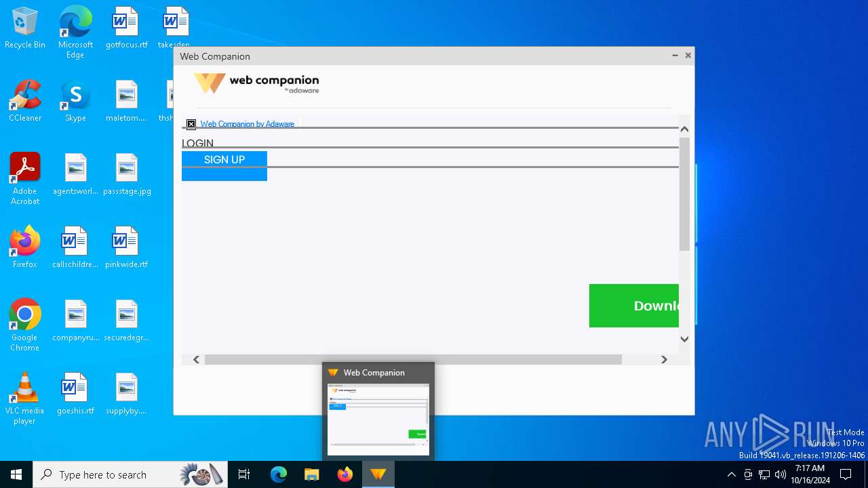Open the notification center icon
868x488 pixels.
[846, 474]
